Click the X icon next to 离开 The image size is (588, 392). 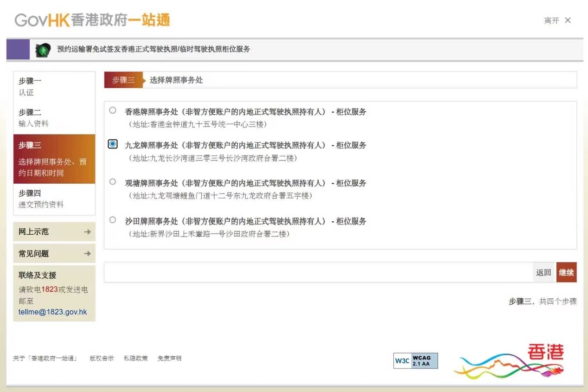pyautogui.click(x=568, y=20)
